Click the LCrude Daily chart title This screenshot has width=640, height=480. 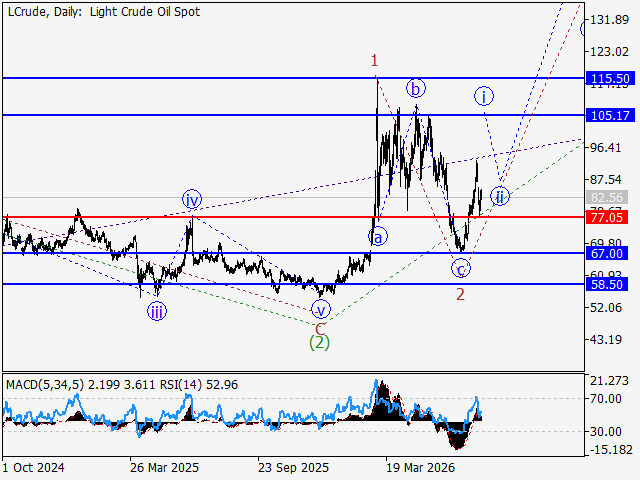coord(104,11)
